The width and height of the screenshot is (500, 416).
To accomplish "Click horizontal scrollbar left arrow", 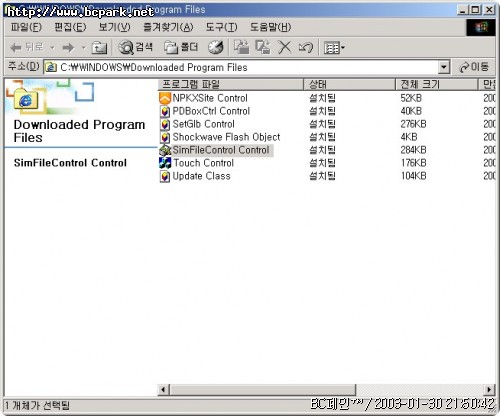I will pos(163,389).
